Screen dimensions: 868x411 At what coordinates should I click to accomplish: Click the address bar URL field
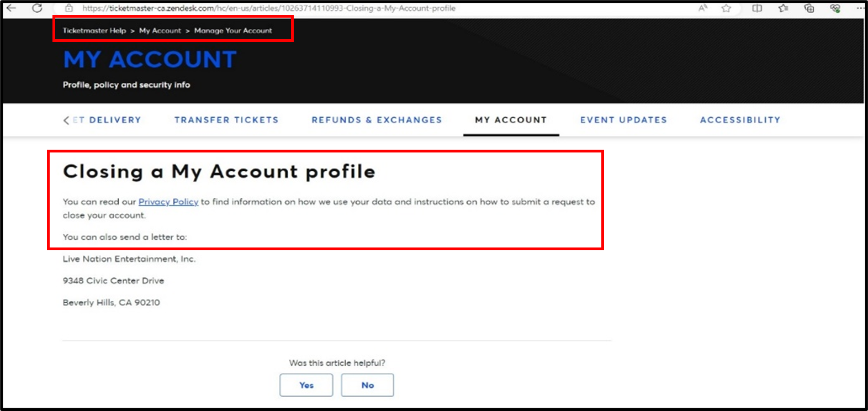click(x=269, y=8)
